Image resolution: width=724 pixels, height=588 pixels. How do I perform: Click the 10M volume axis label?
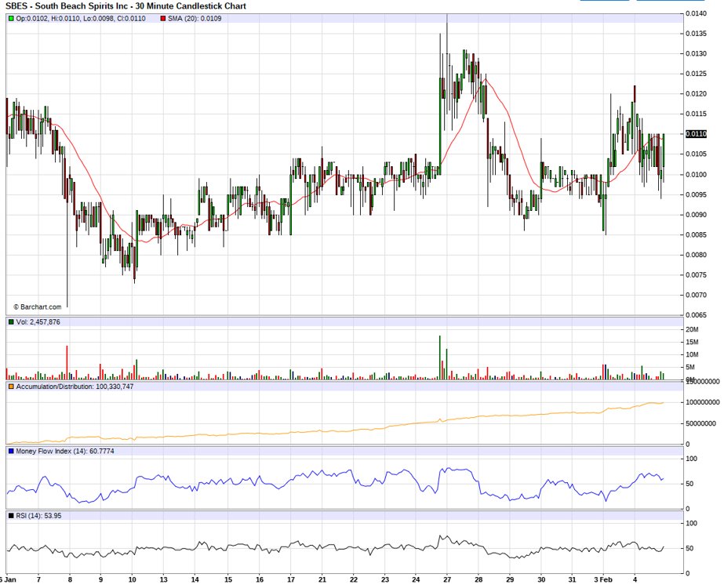(x=692, y=355)
